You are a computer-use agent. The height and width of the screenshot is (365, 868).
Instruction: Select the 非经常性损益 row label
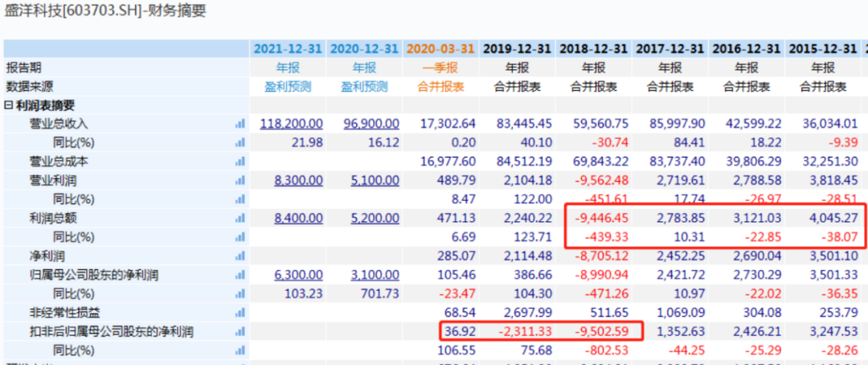65,313
